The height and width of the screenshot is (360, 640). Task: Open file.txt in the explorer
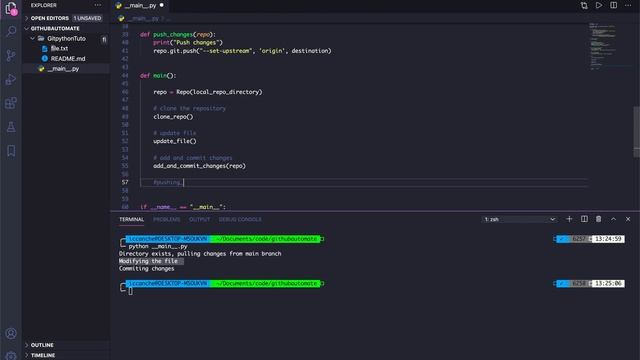point(59,49)
